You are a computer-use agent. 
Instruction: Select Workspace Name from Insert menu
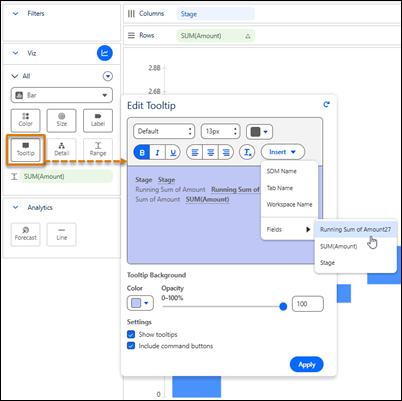289,204
